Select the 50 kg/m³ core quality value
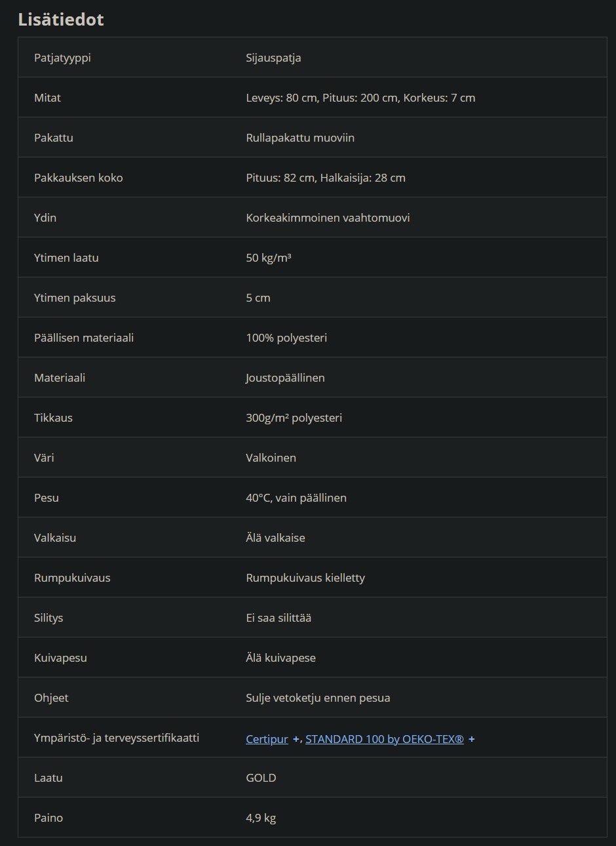Image resolution: width=616 pixels, height=846 pixels. (x=268, y=258)
